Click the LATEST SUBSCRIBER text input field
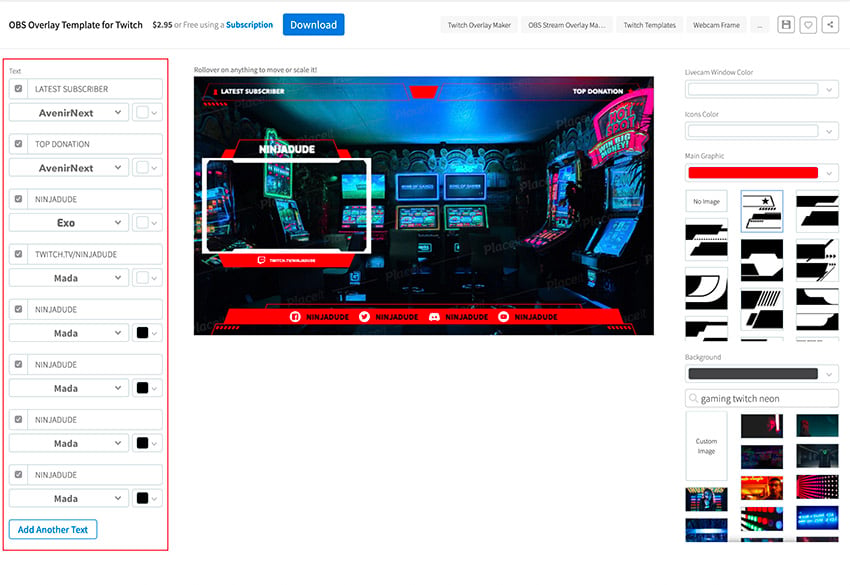850x585 pixels. pos(95,89)
